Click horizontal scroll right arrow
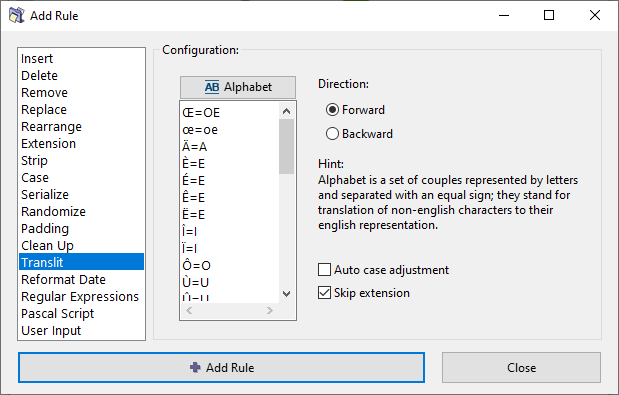619x395 pixels. tap(270, 311)
